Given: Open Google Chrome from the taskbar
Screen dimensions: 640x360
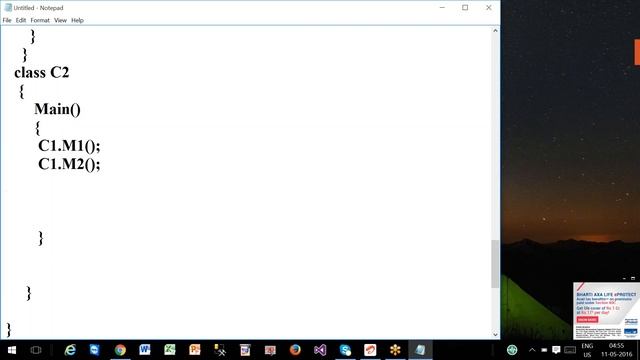Looking at the screenshot, I should (120, 350).
